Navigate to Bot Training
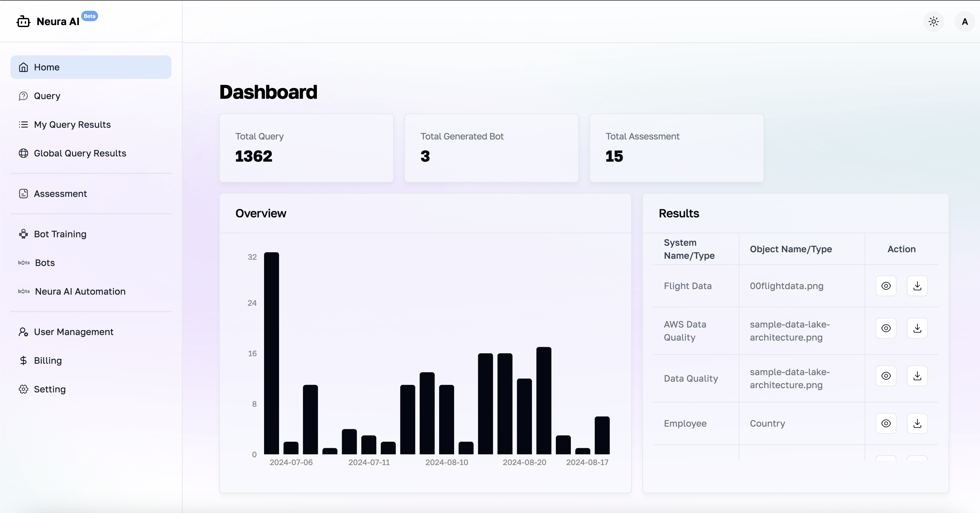 click(x=60, y=234)
